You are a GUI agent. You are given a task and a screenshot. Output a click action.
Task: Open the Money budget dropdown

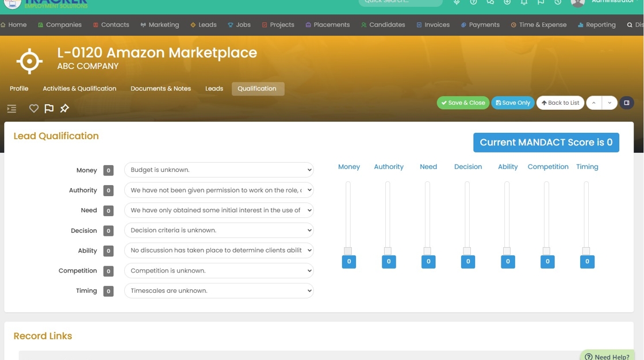pos(219,170)
